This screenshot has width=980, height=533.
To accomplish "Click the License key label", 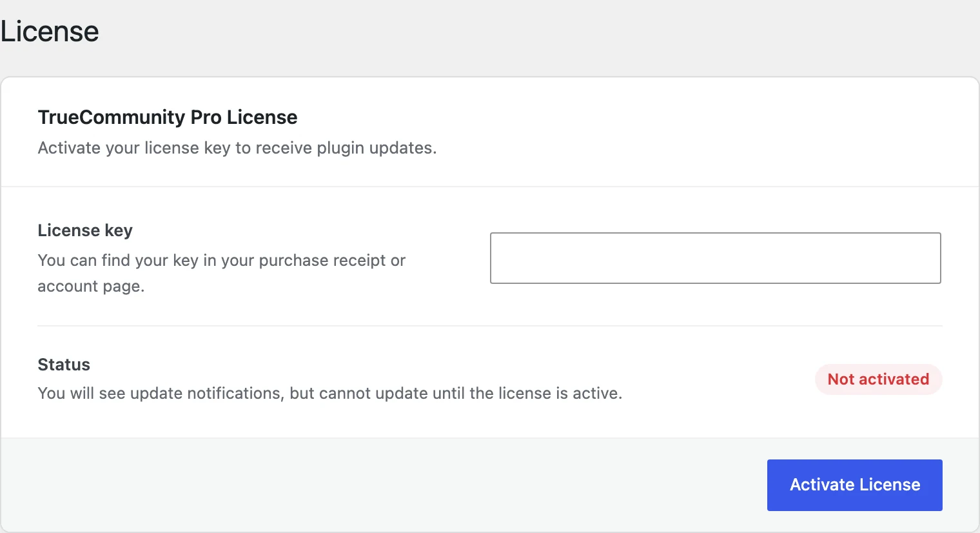I will [85, 230].
